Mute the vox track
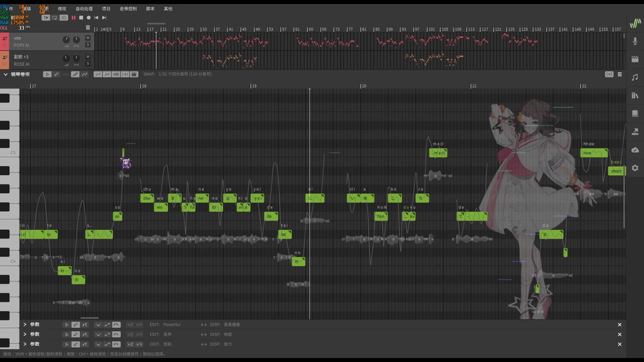Viewport: 644px width, 362px height. (87, 38)
